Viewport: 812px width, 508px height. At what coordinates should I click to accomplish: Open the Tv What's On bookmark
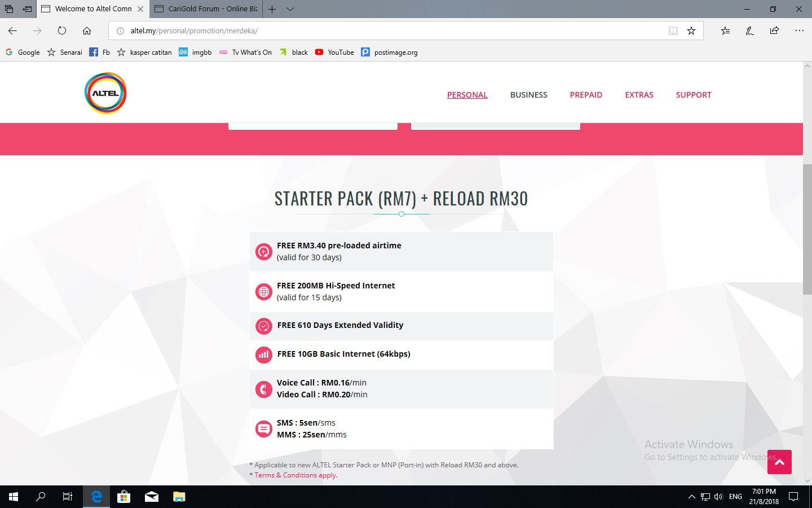(245, 52)
